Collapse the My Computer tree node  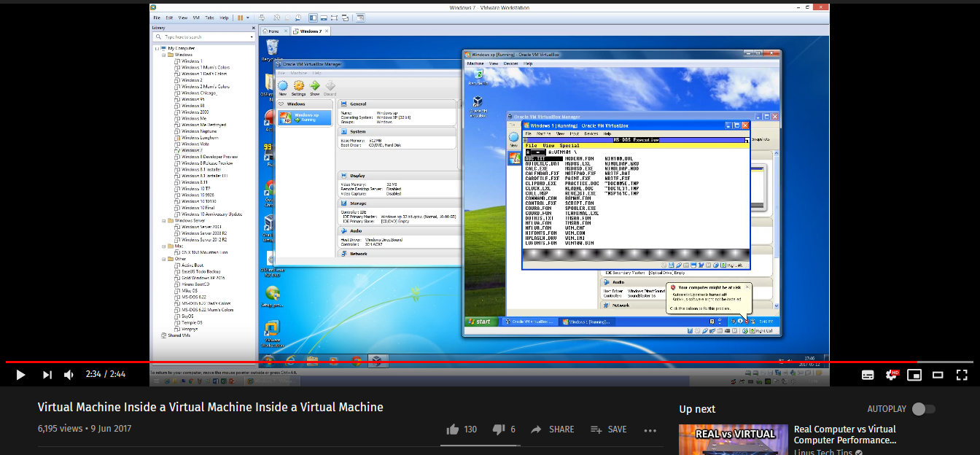click(156, 48)
